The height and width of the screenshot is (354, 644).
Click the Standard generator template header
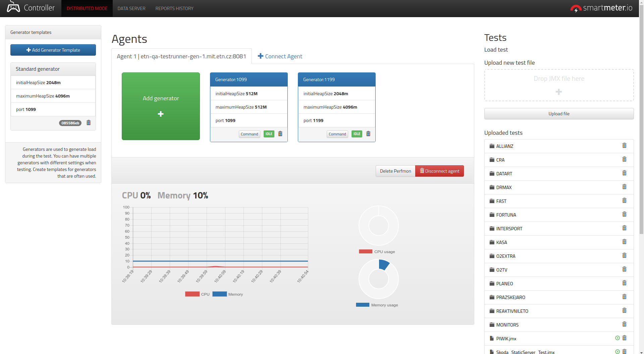(x=53, y=69)
